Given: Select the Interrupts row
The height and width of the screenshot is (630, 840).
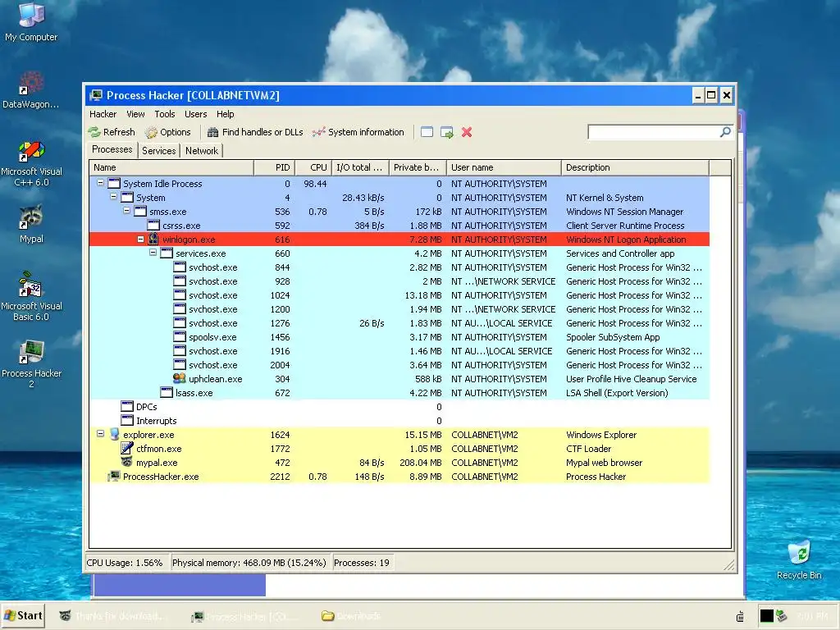Looking at the screenshot, I should (399, 421).
